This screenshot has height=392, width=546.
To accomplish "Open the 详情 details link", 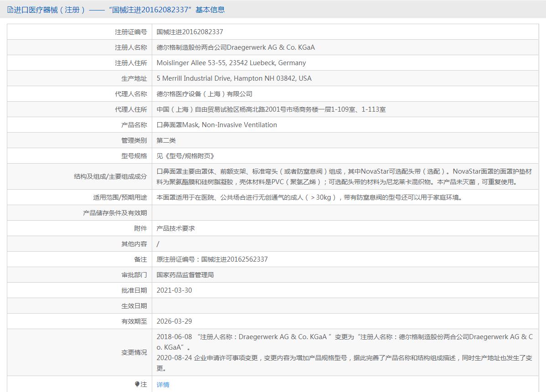I will (x=163, y=384).
